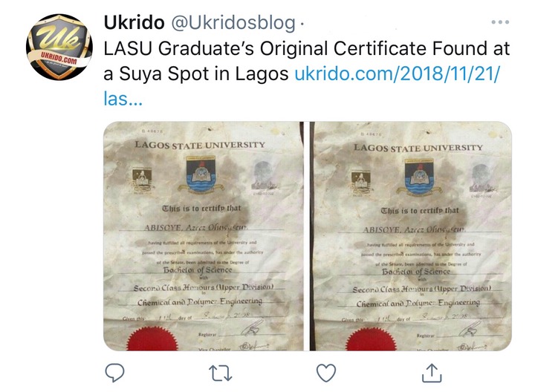The width and height of the screenshot is (535, 392).
Task: Click the Lagos State University heading in left image
Action: point(200,145)
